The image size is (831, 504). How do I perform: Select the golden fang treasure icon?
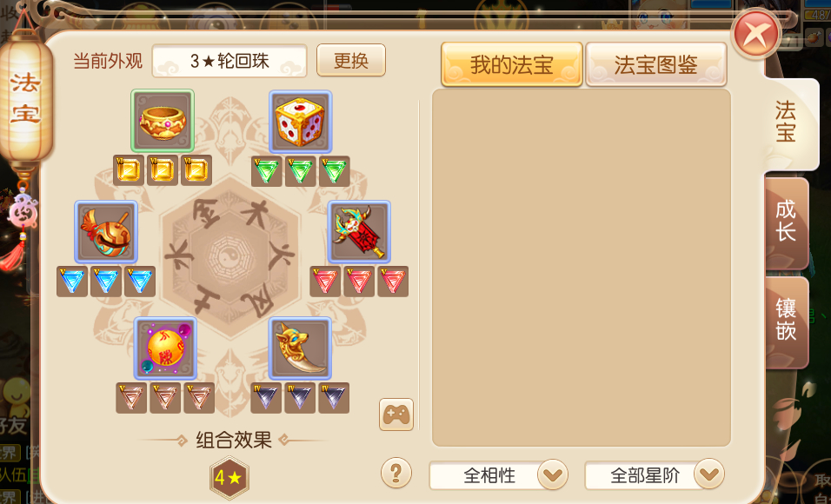(301, 348)
